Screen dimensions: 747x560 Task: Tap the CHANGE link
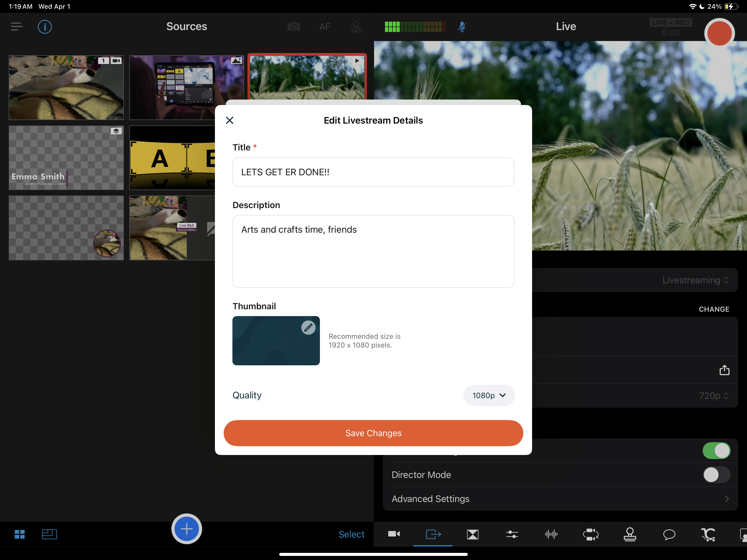[714, 309]
